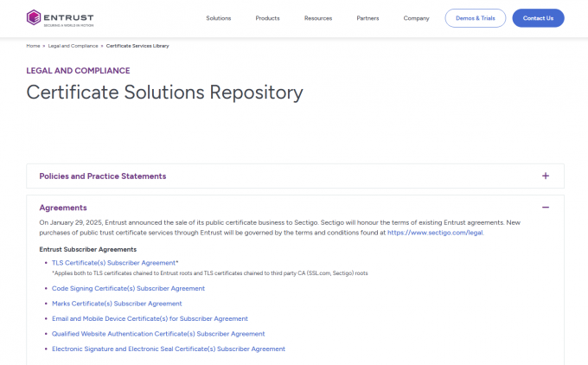Open the Partners menu
This screenshot has width=588, height=365.
[x=367, y=18]
